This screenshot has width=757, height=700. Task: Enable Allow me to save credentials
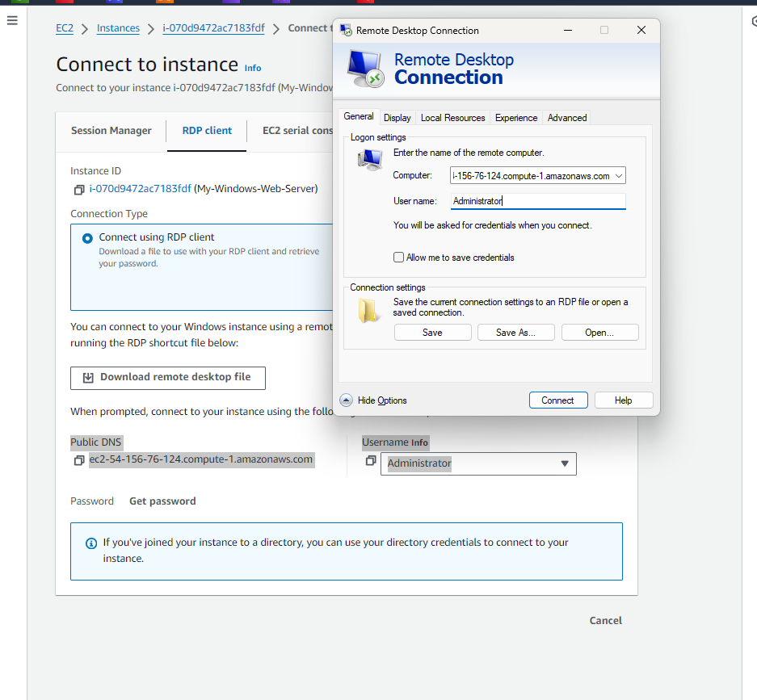tap(398, 257)
